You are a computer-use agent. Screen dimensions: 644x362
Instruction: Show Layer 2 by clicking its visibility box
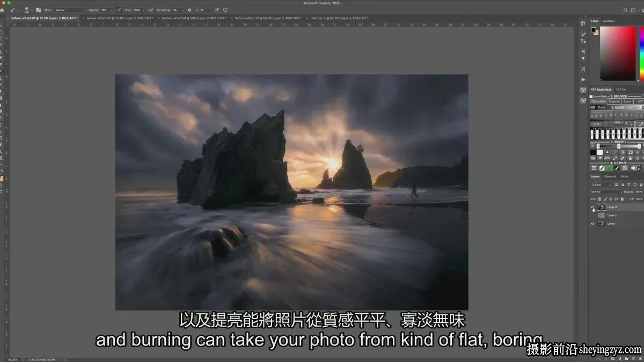click(592, 215)
